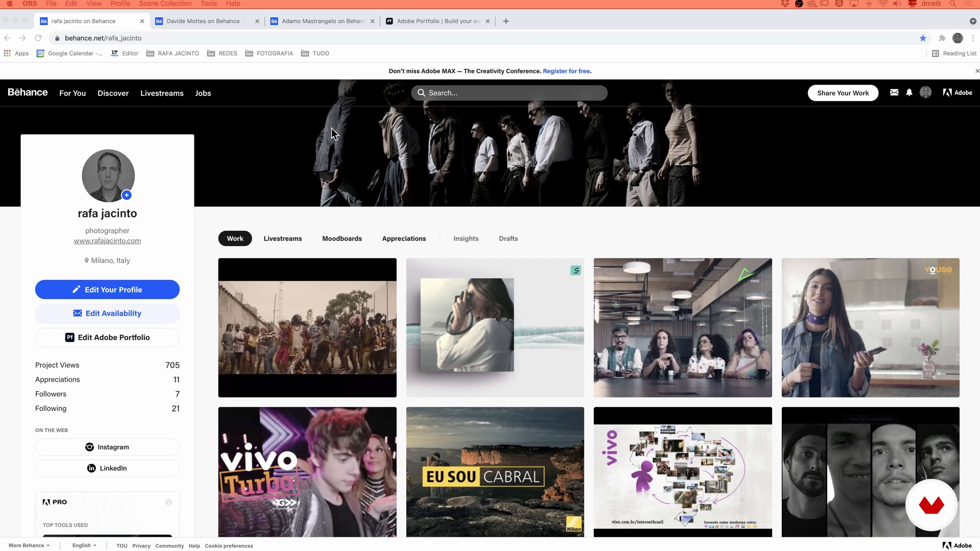The image size is (980, 551).
Task: Switch to the Adobe Portfolio browser tab
Action: pyautogui.click(x=438, y=21)
